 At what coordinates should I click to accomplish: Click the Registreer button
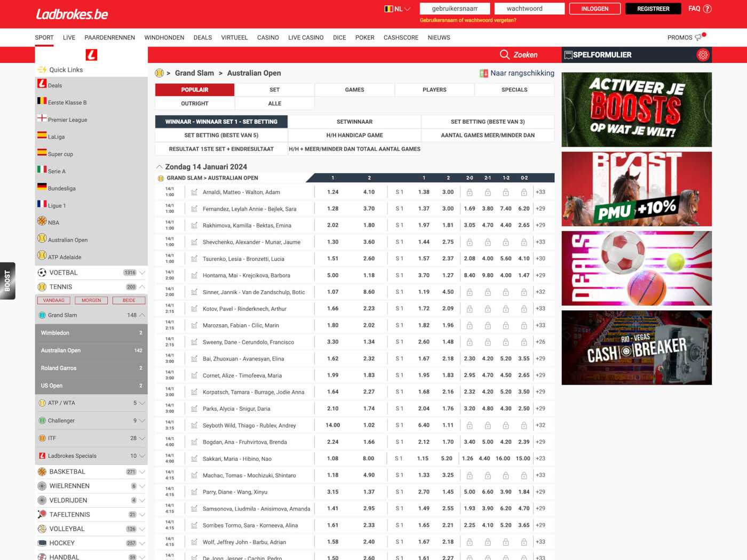[653, 9]
